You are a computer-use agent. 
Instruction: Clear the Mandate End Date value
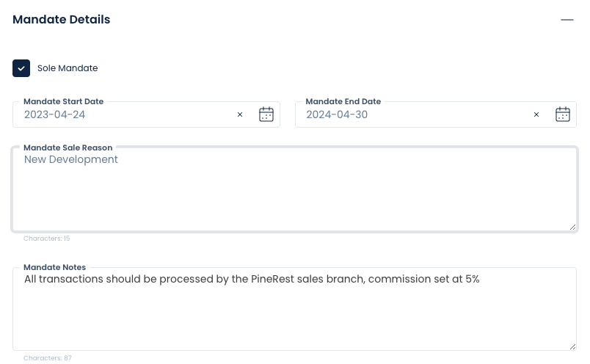click(536, 114)
